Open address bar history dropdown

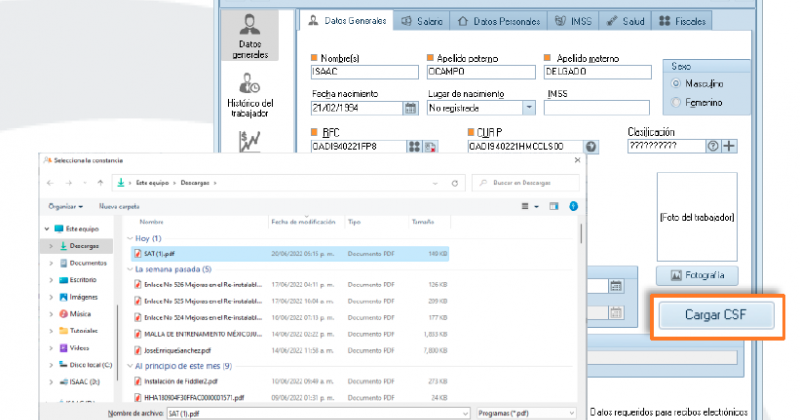coord(435,183)
